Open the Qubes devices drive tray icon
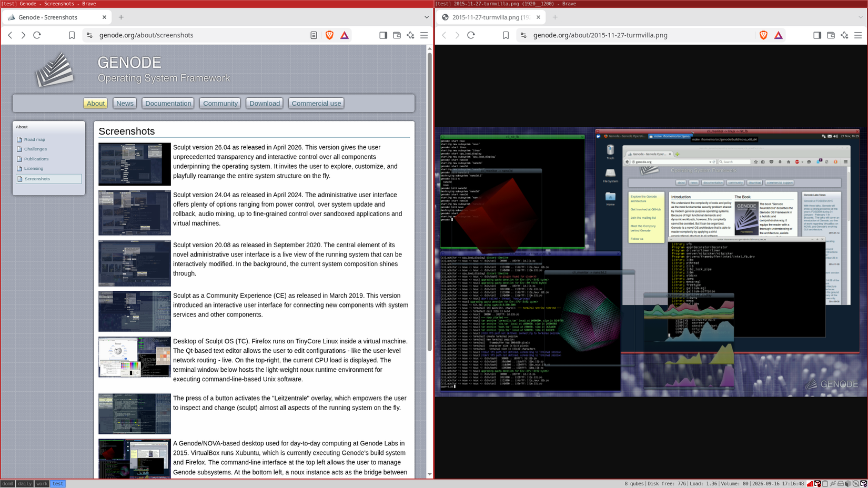This screenshot has width=868, height=488. [x=841, y=484]
